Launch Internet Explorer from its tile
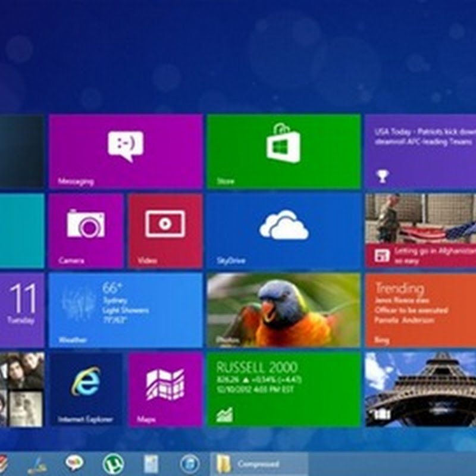The image size is (476, 476). point(86,389)
